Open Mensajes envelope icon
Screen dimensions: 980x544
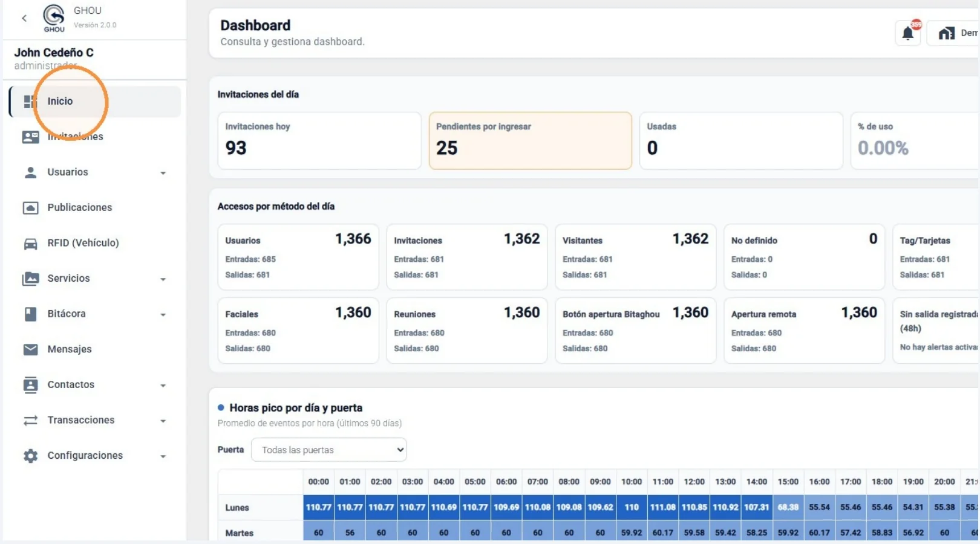(x=30, y=349)
